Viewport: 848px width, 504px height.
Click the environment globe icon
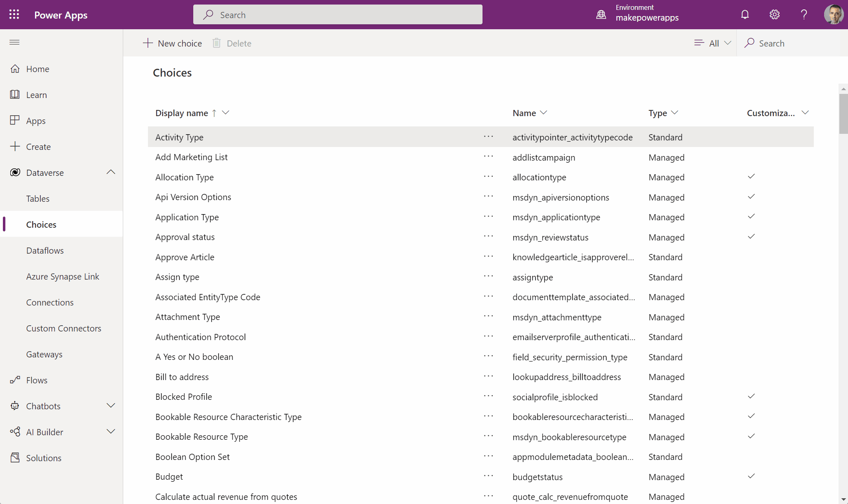pos(601,14)
